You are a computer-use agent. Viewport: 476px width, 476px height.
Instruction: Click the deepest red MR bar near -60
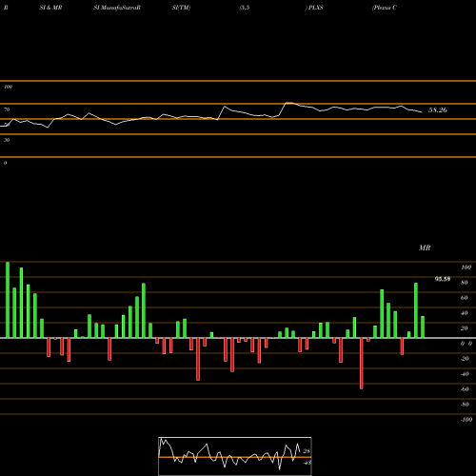pos(362,364)
